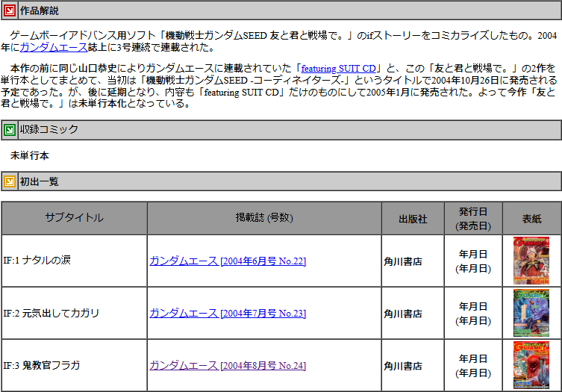Open the featuring SUIT CD link
Image resolution: width=562 pixels, height=392 pixels.
coord(338,68)
